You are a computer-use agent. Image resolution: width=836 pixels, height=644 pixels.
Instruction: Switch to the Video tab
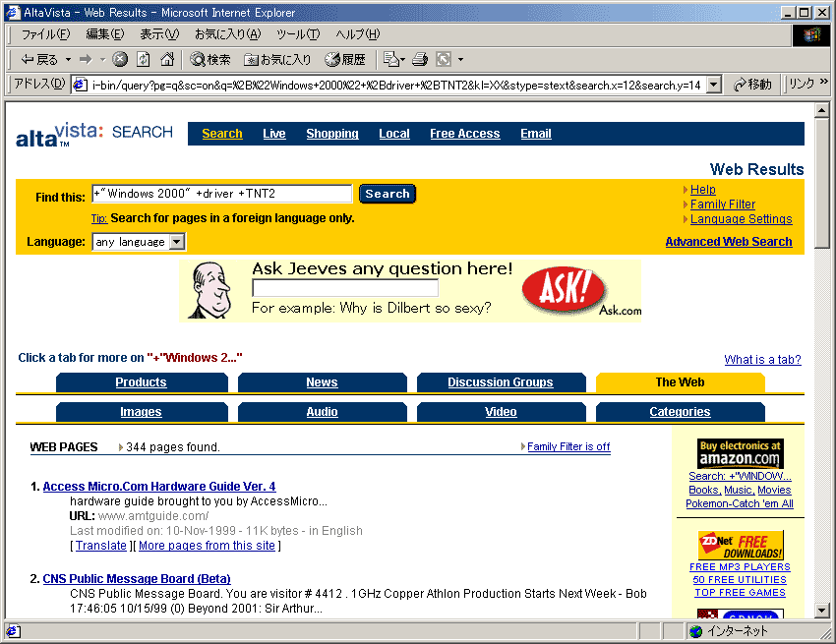(x=501, y=412)
